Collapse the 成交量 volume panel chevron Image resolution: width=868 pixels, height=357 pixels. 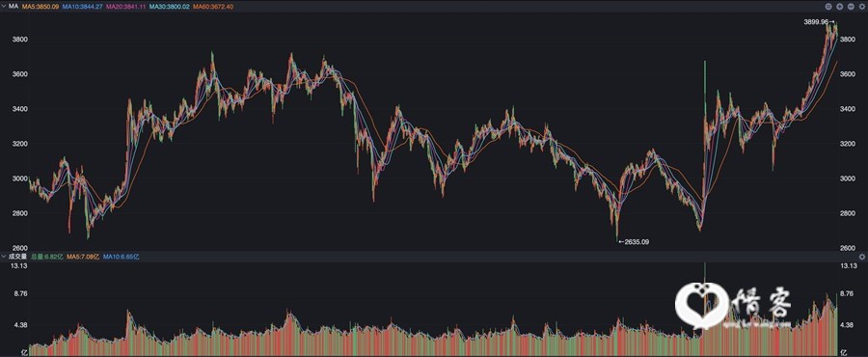(x=3, y=257)
